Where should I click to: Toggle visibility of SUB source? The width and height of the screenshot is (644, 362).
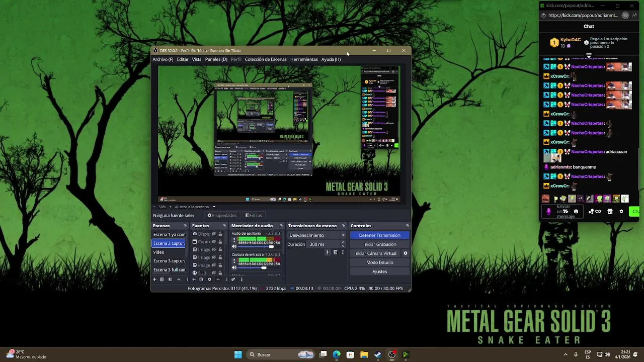click(214, 273)
